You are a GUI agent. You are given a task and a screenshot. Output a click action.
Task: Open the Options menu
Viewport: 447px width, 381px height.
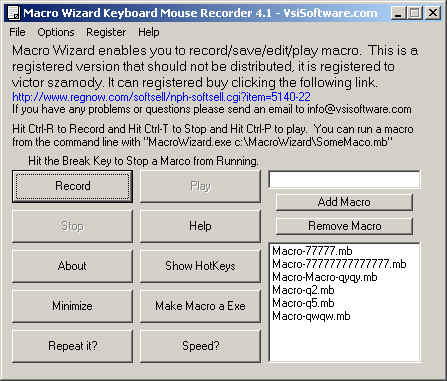coord(56,32)
